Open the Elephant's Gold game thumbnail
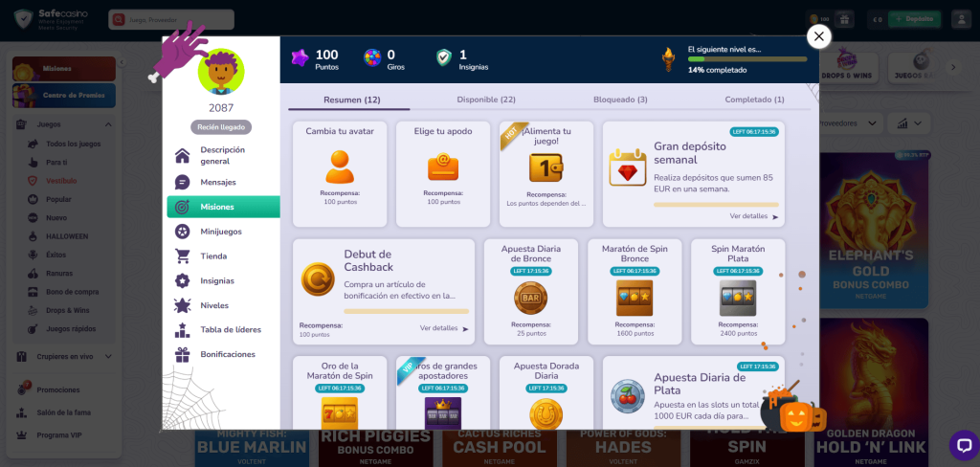The height and width of the screenshot is (467, 980). 873,232
